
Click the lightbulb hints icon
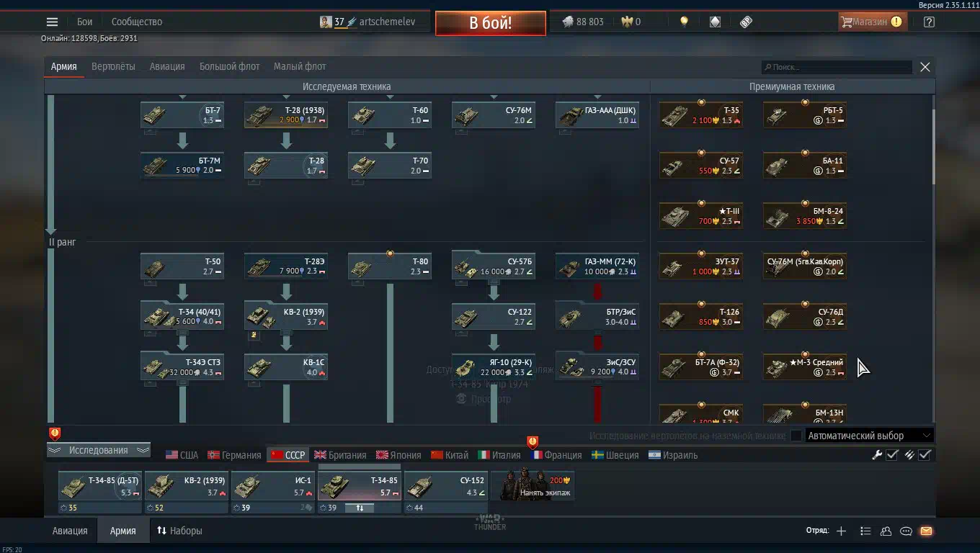(x=684, y=22)
